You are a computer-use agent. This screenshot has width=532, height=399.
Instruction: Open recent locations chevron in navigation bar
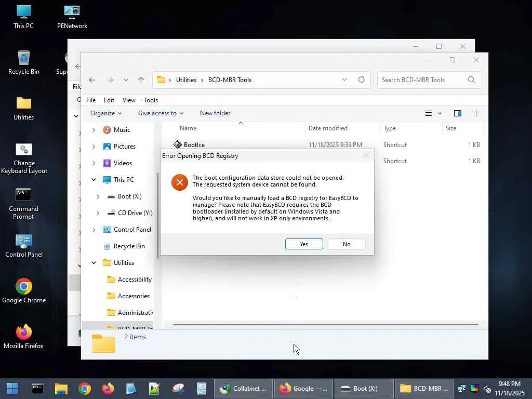click(x=126, y=79)
